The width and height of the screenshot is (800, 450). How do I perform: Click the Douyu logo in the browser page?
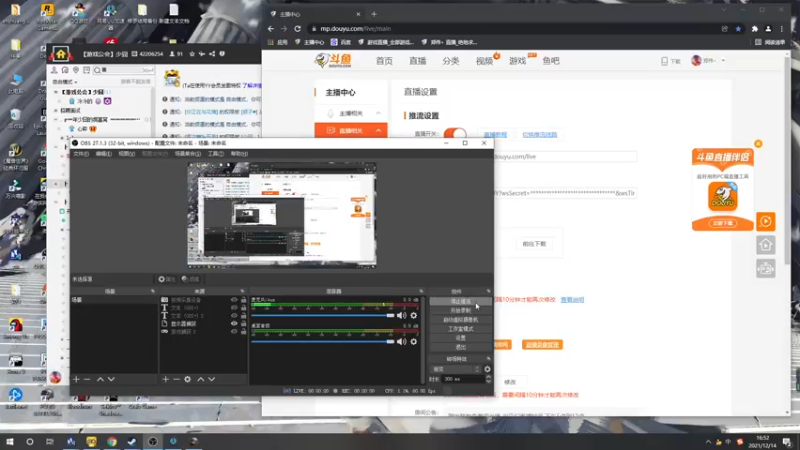point(333,60)
